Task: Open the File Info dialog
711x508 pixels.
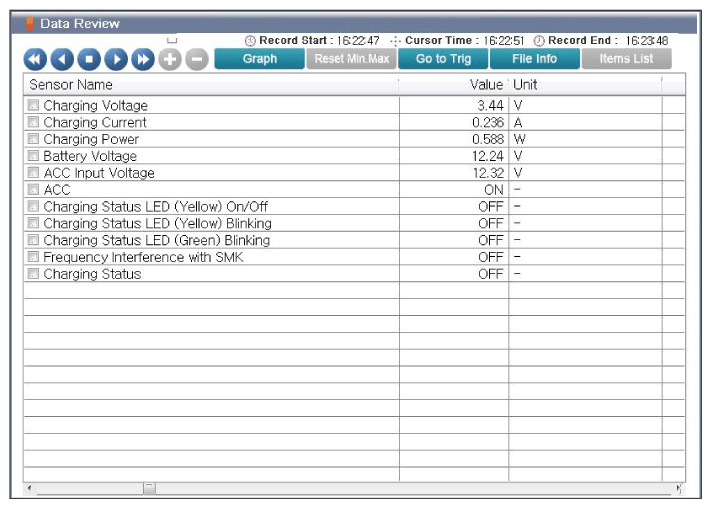Action: pos(535,59)
